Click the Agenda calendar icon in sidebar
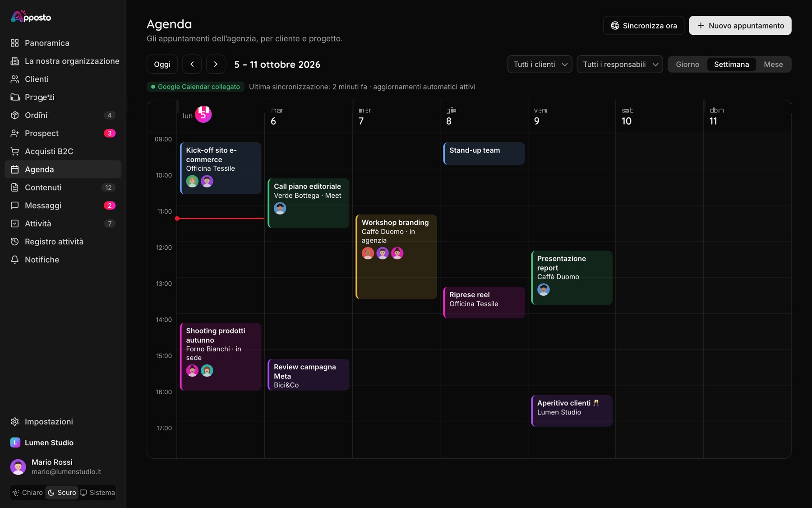The image size is (812, 508). point(15,169)
